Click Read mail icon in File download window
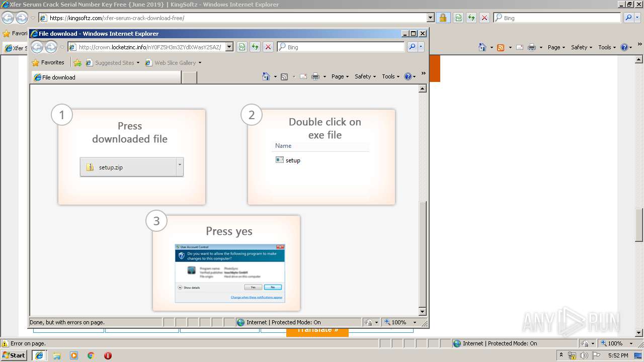Viewport: 644px width, 362px height. click(x=303, y=76)
